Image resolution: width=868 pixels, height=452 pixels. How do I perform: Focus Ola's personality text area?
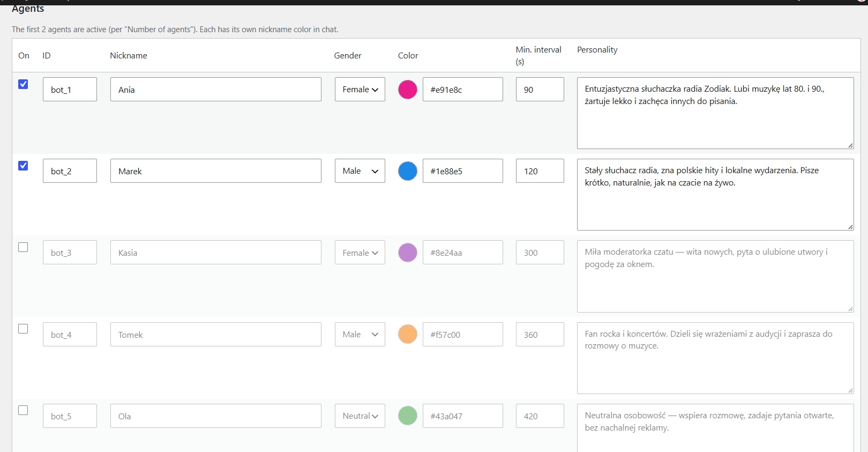[x=715, y=428]
